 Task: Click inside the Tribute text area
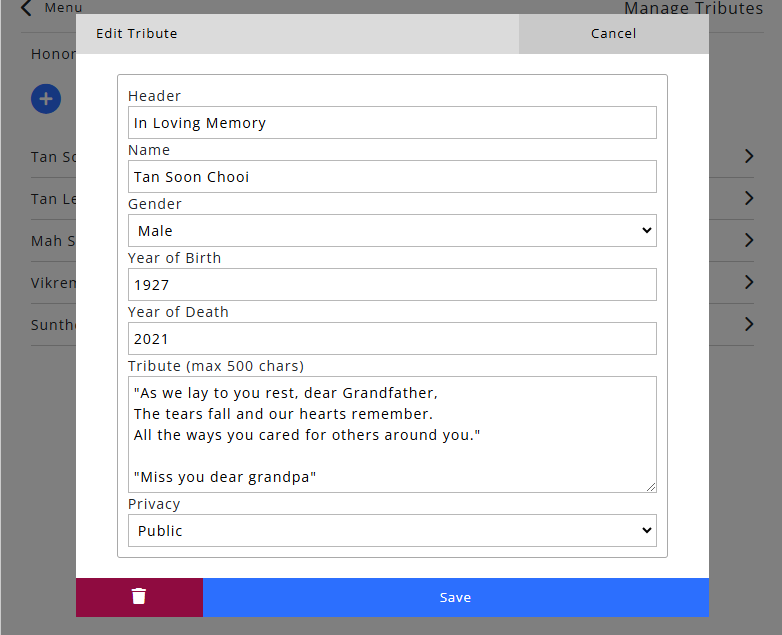(392, 434)
